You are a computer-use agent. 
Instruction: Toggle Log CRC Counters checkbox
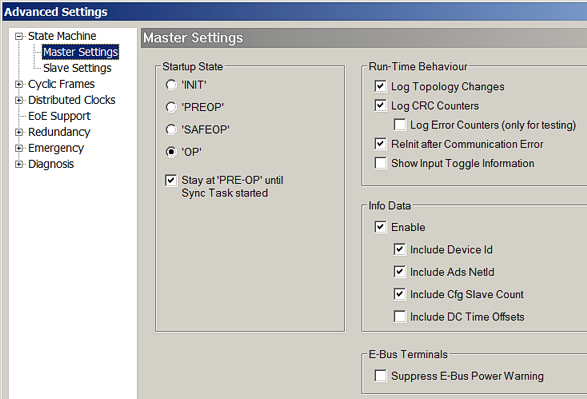pyautogui.click(x=380, y=106)
